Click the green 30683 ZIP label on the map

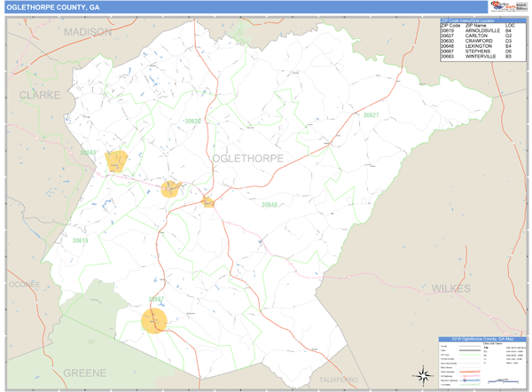click(x=88, y=153)
